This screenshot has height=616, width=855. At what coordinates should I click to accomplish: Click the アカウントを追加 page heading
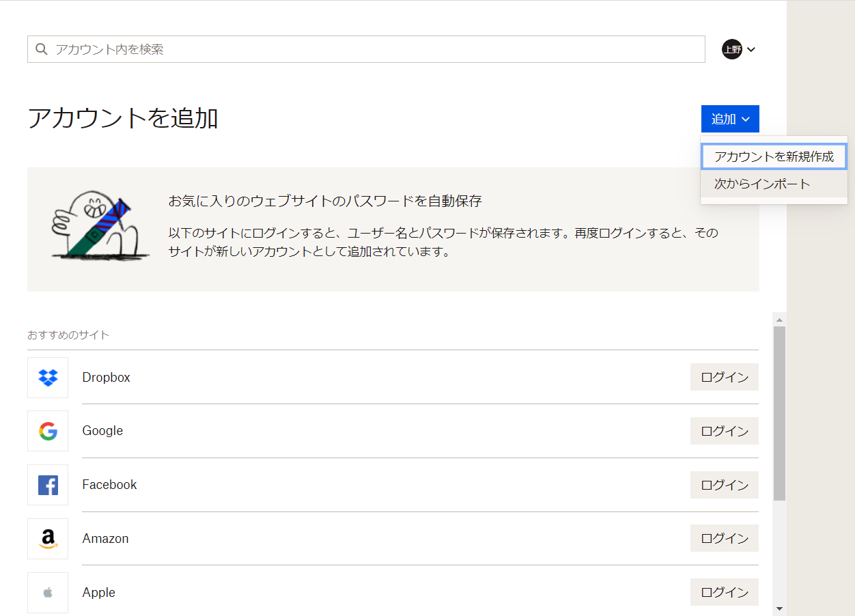tap(123, 118)
